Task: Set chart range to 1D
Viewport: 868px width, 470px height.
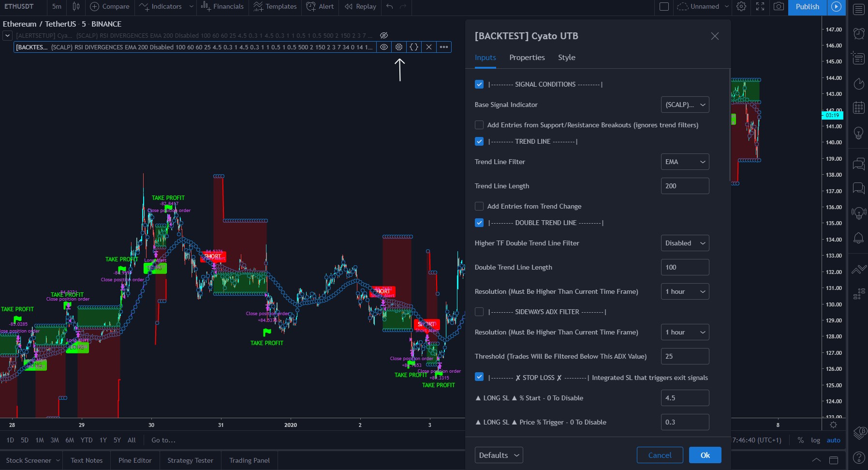Action: point(10,440)
